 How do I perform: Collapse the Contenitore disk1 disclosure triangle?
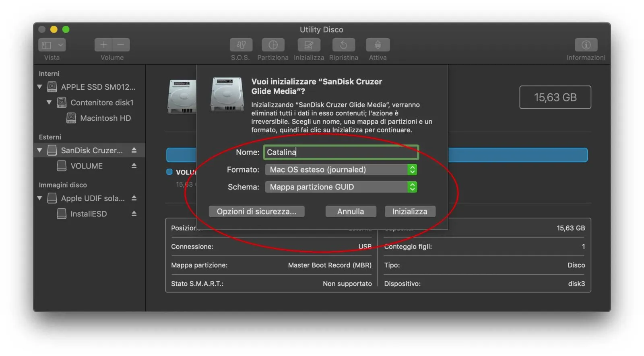point(49,102)
